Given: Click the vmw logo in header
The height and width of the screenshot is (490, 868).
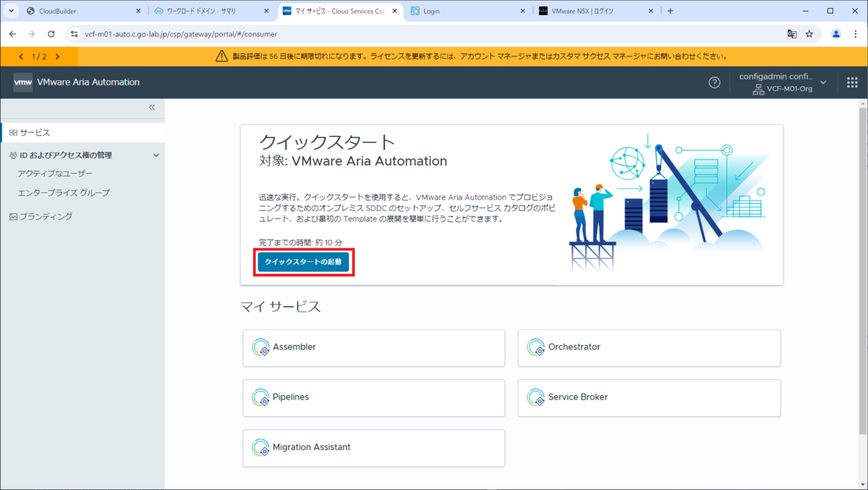Looking at the screenshot, I should [23, 83].
